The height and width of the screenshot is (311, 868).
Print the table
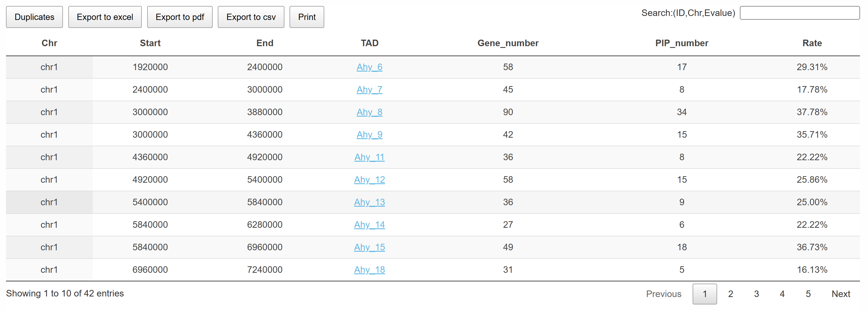[x=307, y=17]
